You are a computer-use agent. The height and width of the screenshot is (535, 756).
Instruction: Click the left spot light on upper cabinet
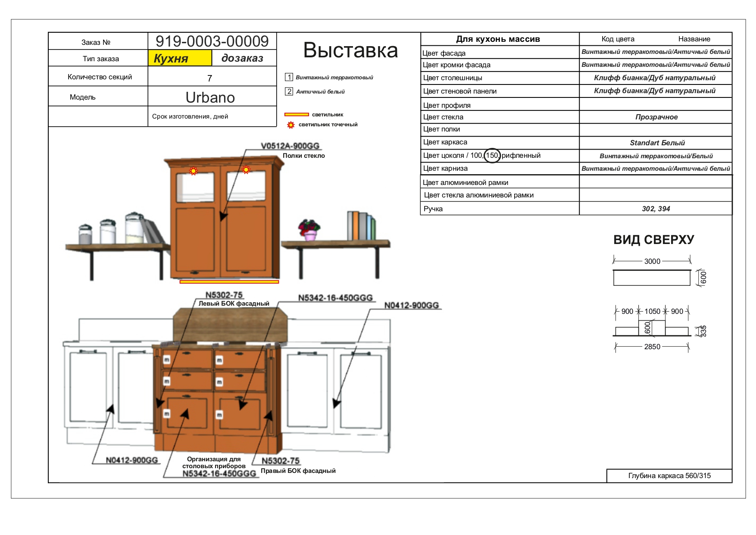[x=194, y=171]
